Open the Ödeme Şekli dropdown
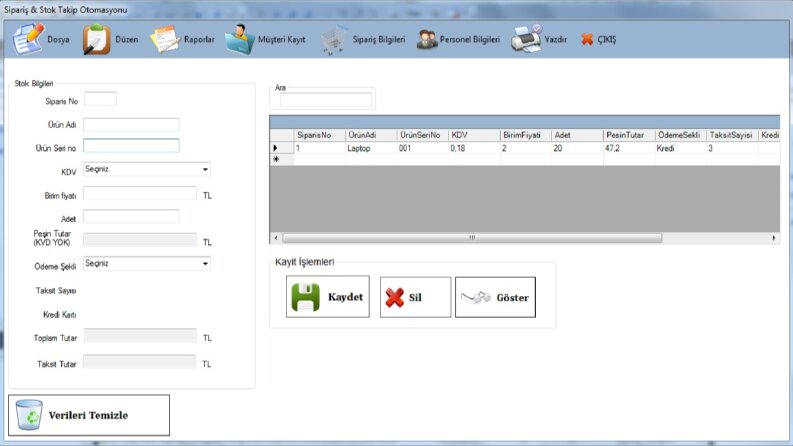The image size is (793, 446). (147, 263)
